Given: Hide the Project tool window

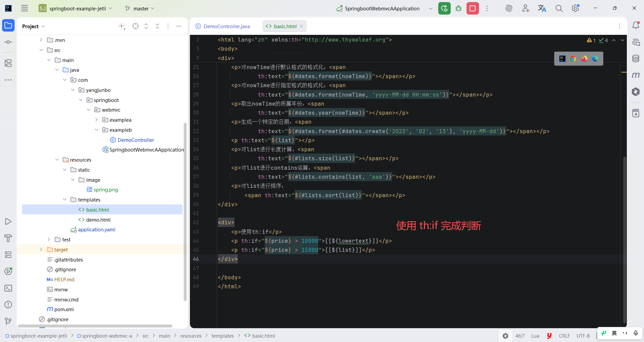Looking at the screenshot, I should coord(179,26).
